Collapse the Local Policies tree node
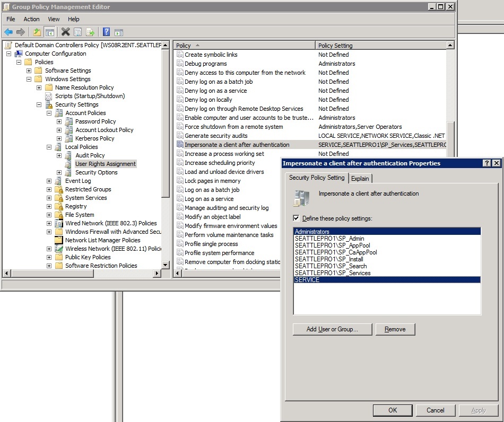Viewport: 504px width, 422px height. tap(49, 147)
